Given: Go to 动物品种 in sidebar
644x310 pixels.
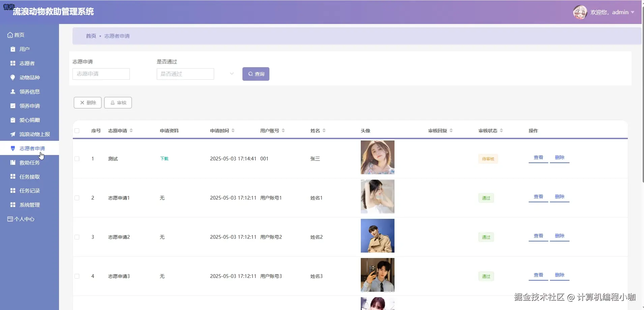Looking at the screenshot, I should click(29, 78).
